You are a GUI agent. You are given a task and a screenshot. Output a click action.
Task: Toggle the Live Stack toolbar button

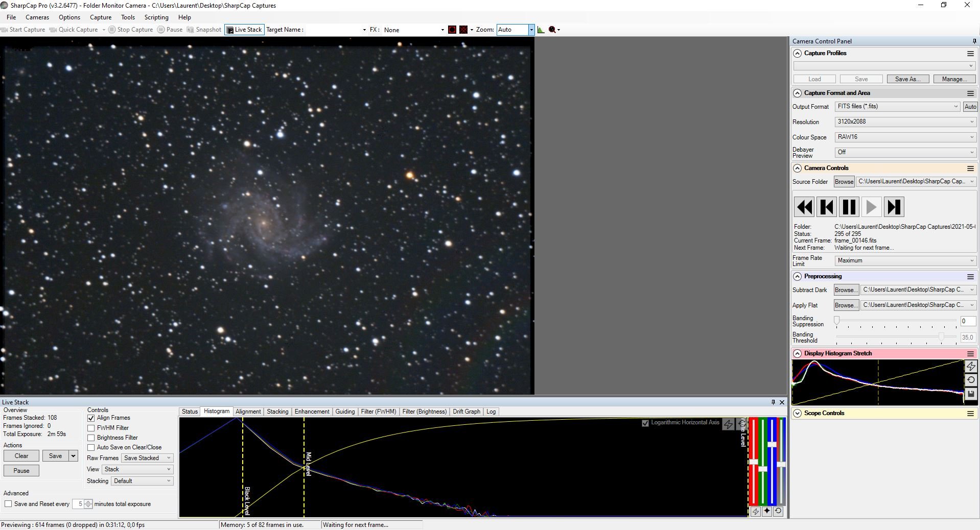click(244, 30)
